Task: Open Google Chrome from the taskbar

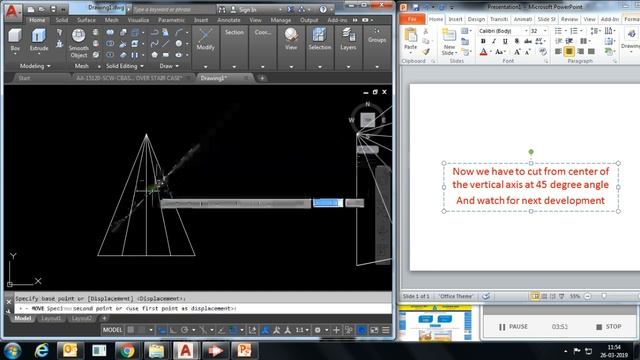Action: (x=127, y=350)
